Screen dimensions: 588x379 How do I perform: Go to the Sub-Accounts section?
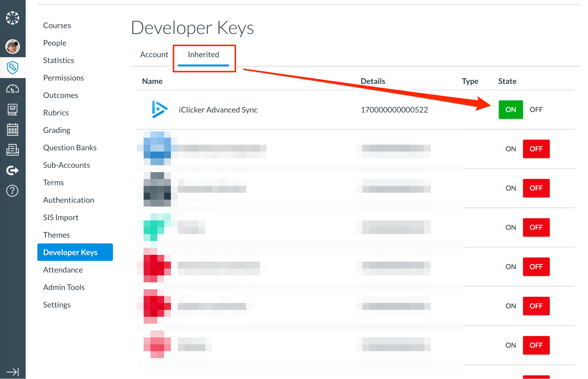(66, 165)
